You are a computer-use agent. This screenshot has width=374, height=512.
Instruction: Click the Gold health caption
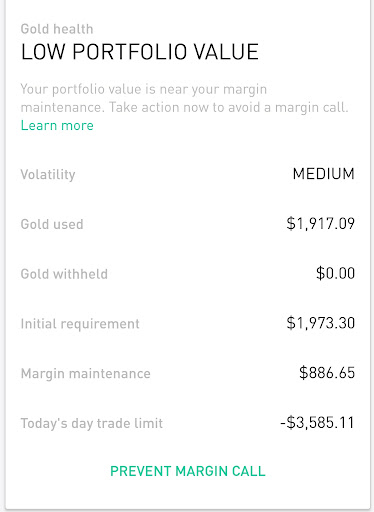pos(57,29)
